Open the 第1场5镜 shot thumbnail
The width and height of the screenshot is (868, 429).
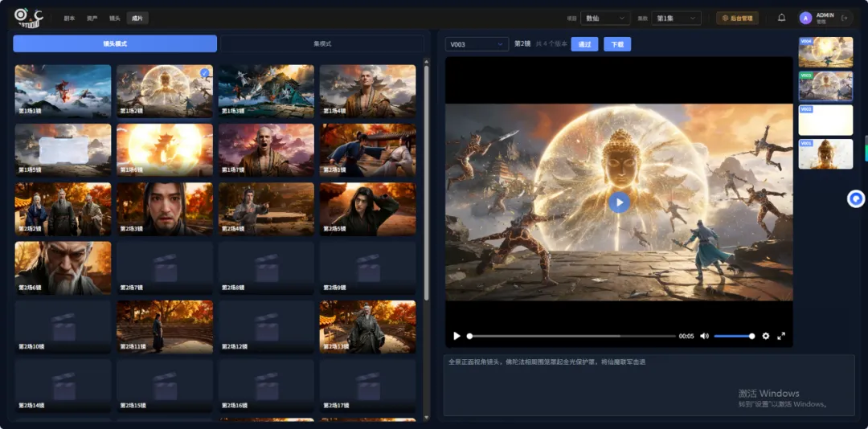(63, 150)
